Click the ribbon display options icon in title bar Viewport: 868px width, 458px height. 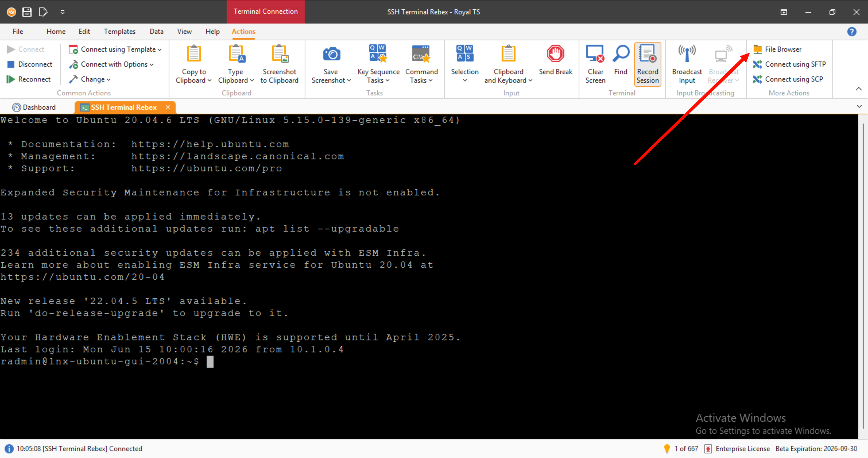(784, 12)
